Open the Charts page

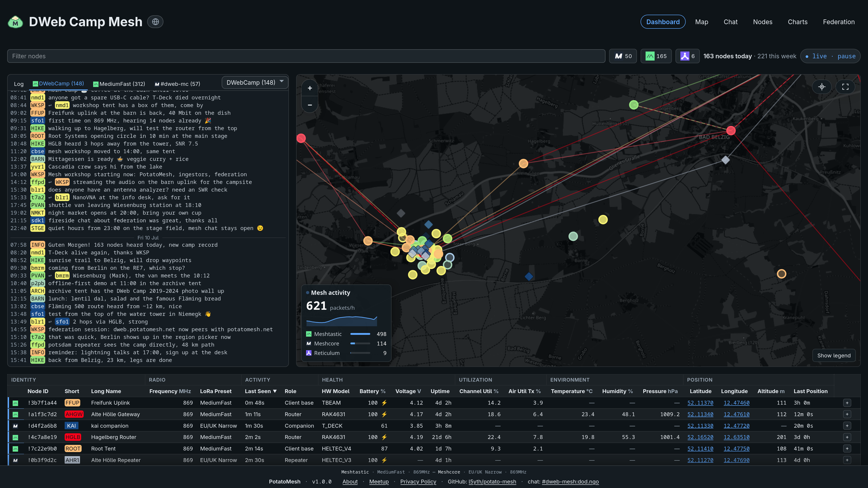797,22
